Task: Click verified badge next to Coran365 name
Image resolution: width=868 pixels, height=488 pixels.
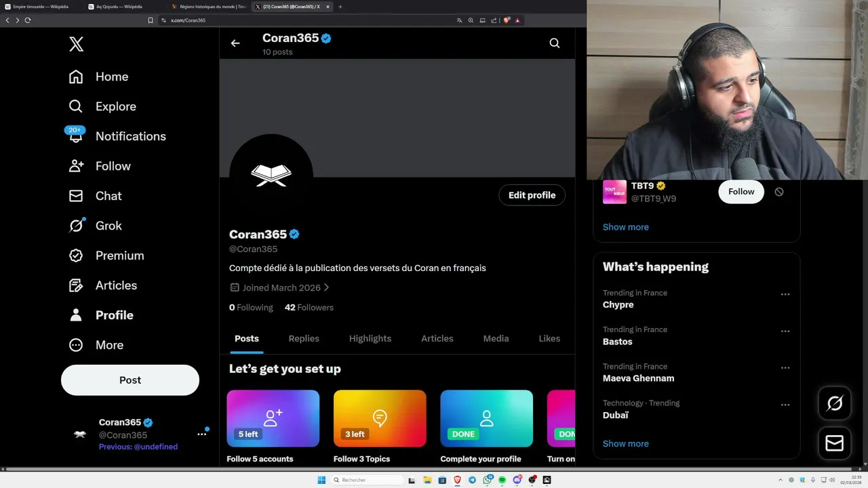Action: pos(294,235)
